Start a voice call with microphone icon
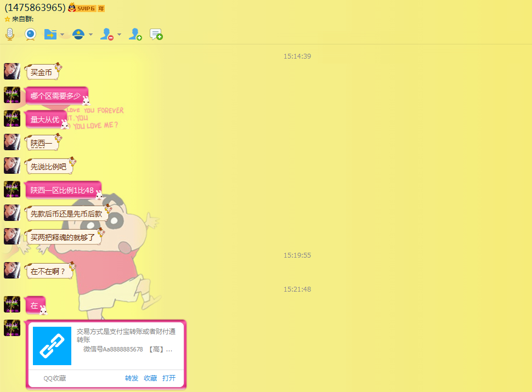The height and width of the screenshot is (392, 532). [10, 34]
